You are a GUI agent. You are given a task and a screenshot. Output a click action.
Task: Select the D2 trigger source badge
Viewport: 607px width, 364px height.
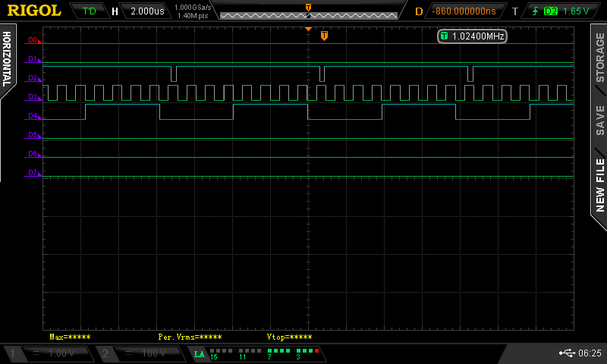551,11
